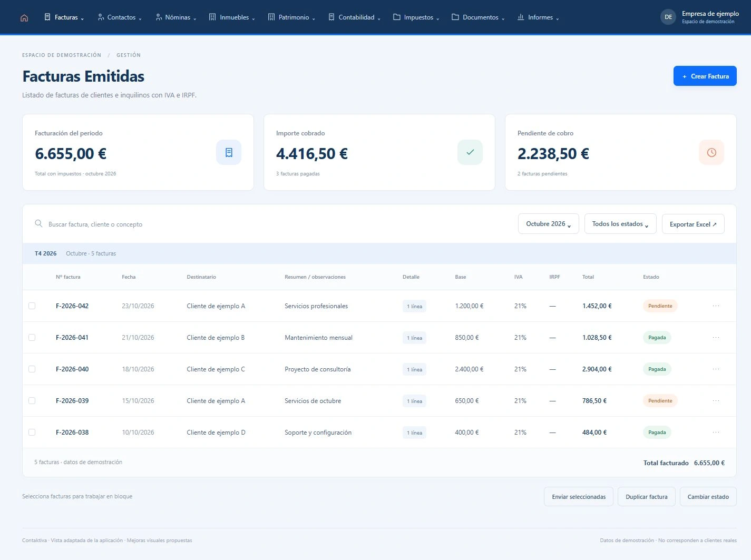The width and height of the screenshot is (751, 560).
Task: Click the Espacio de demostración breadcrumb
Action: [62, 55]
